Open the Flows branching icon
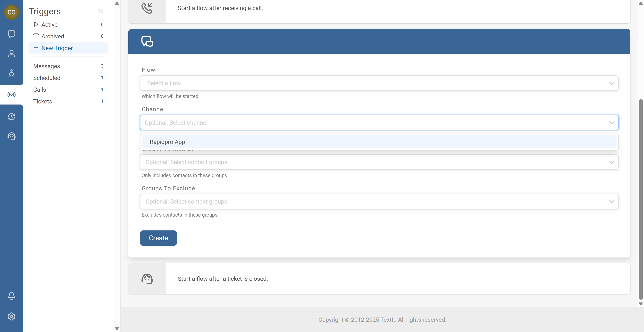The width and height of the screenshot is (644, 332). coord(11,73)
